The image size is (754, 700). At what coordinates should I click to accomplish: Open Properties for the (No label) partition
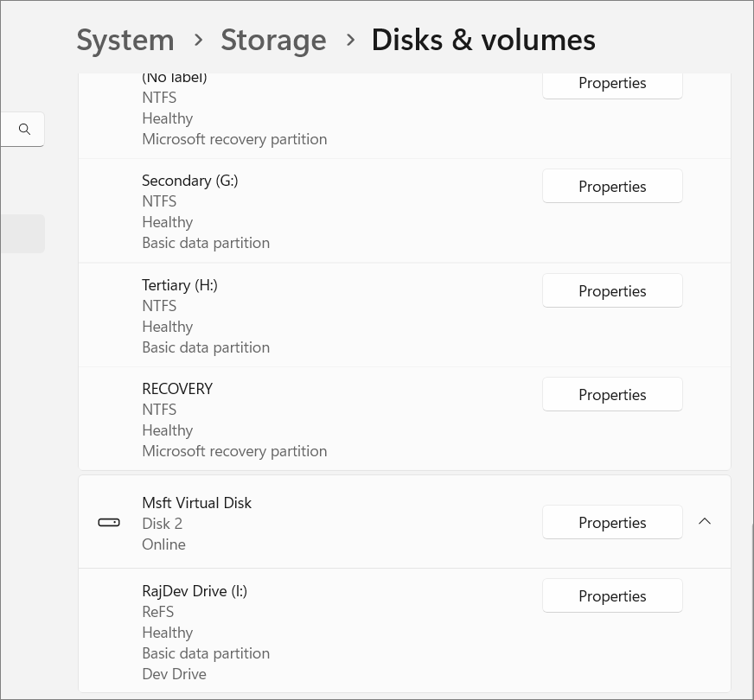tap(612, 84)
